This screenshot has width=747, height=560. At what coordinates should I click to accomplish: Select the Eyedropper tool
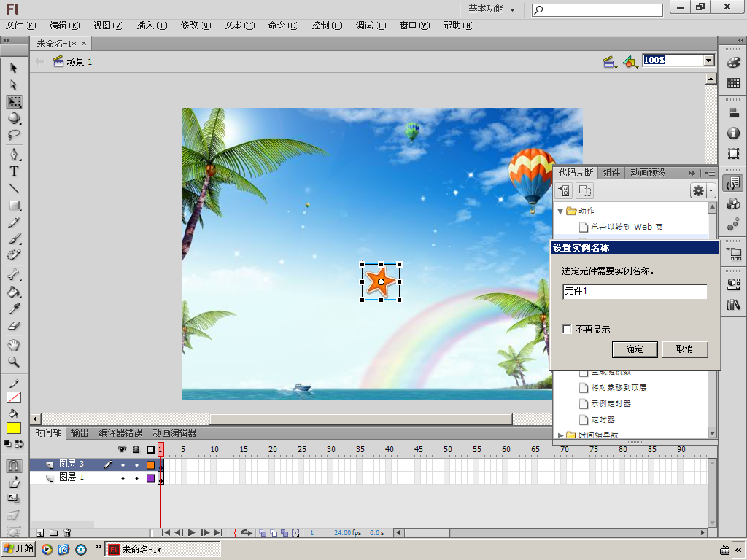point(14,309)
